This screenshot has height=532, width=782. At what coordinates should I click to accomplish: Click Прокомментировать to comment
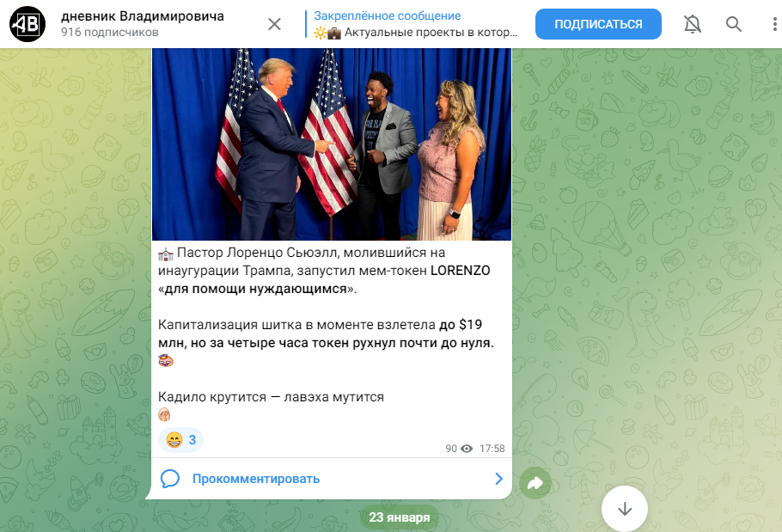pyautogui.click(x=256, y=479)
